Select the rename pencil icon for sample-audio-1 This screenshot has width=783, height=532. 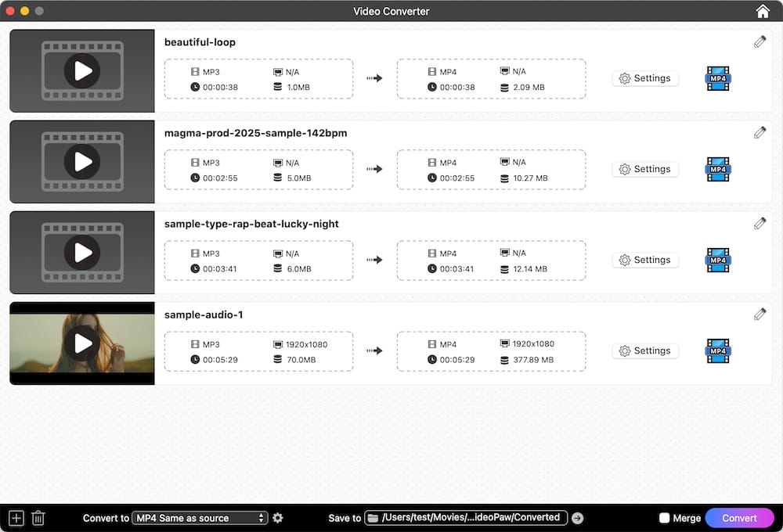[759, 314]
